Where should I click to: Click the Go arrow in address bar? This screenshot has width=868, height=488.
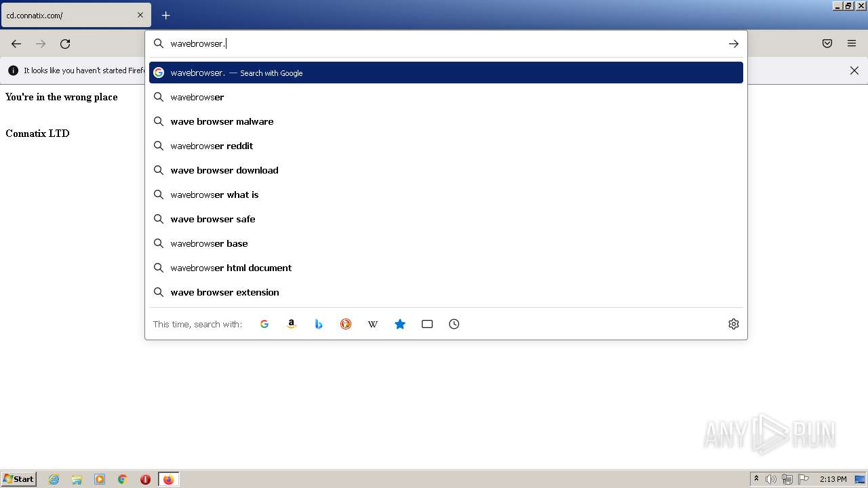[x=734, y=43]
